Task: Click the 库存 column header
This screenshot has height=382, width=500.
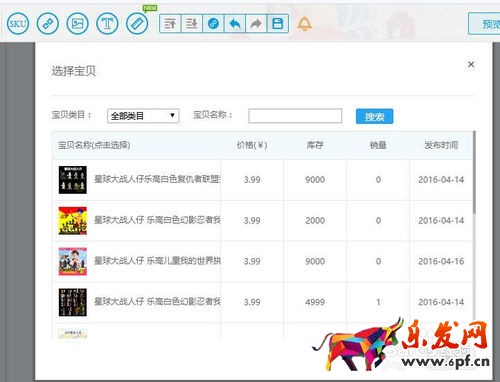Action: click(x=315, y=145)
